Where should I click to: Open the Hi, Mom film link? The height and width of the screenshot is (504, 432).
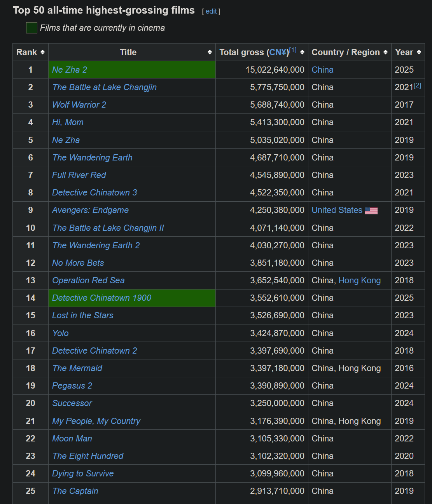[x=68, y=122]
